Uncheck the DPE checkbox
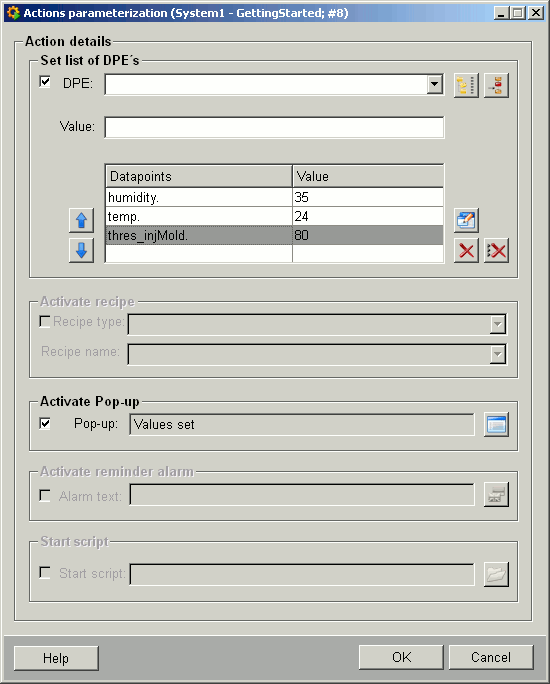 click(45, 82)
